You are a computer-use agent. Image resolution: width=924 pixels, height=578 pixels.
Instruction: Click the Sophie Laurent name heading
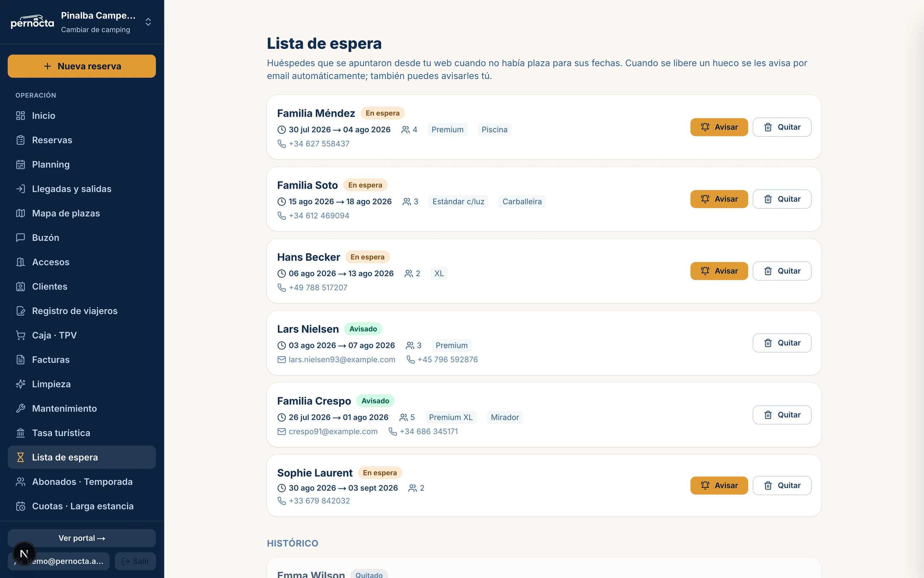tap(315, 473)
